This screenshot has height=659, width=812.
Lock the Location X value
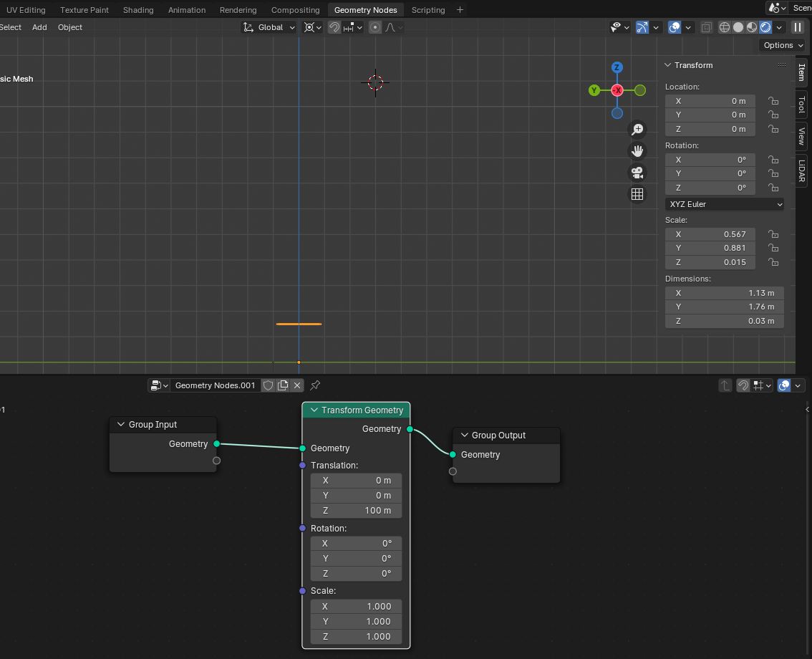(773, 101)
